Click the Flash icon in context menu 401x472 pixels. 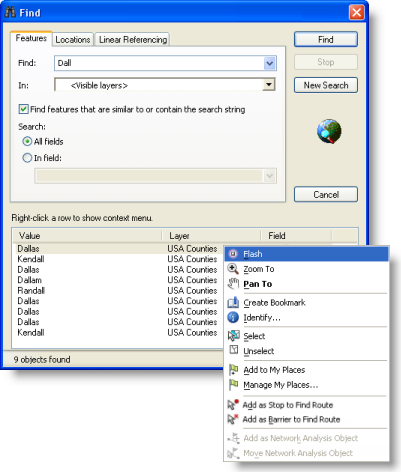pos(233,254)
